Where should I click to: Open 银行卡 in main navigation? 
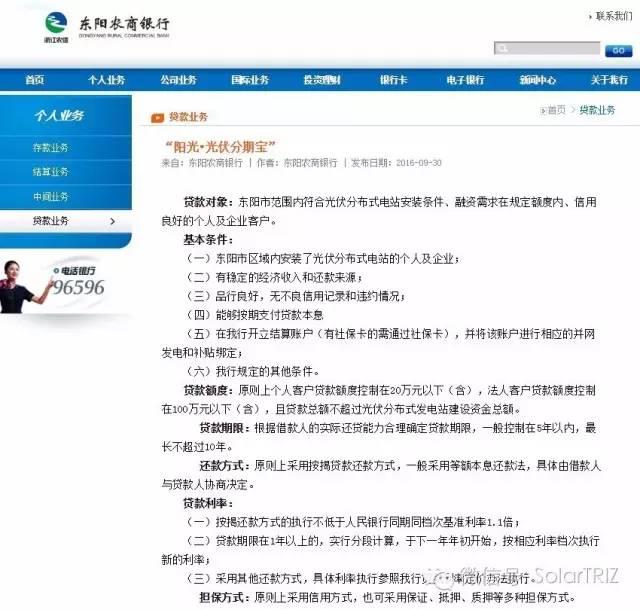pos(393,80)
